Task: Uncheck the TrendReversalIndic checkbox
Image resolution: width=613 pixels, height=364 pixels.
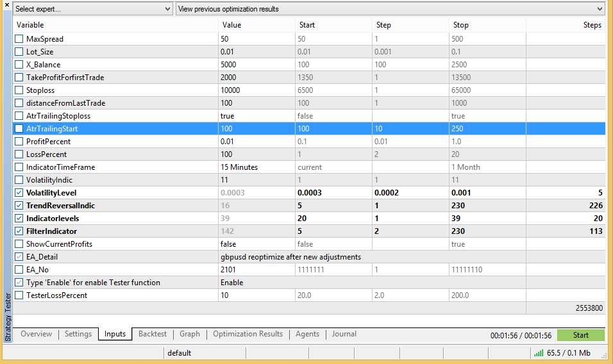Action: pyautogui.click(x=19, y=206)
